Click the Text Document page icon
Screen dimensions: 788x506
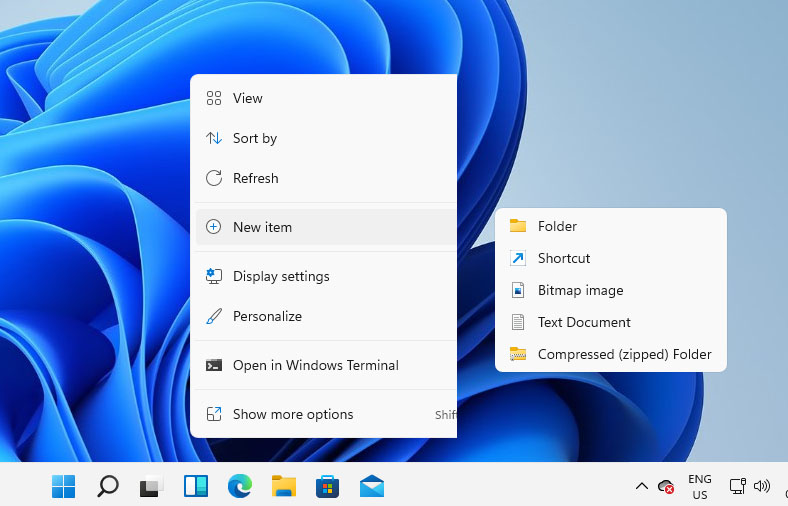518,322
